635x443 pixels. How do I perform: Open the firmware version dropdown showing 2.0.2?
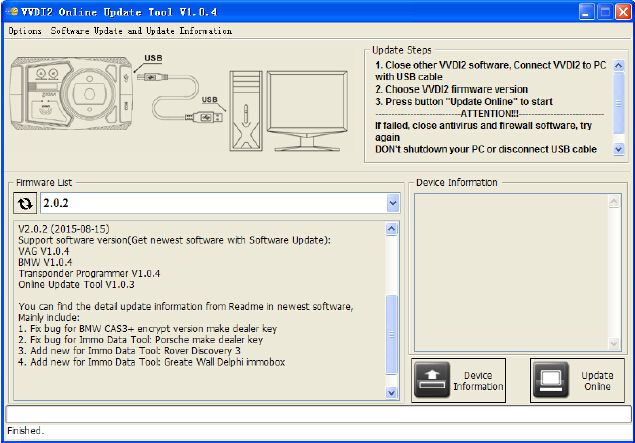392,204
